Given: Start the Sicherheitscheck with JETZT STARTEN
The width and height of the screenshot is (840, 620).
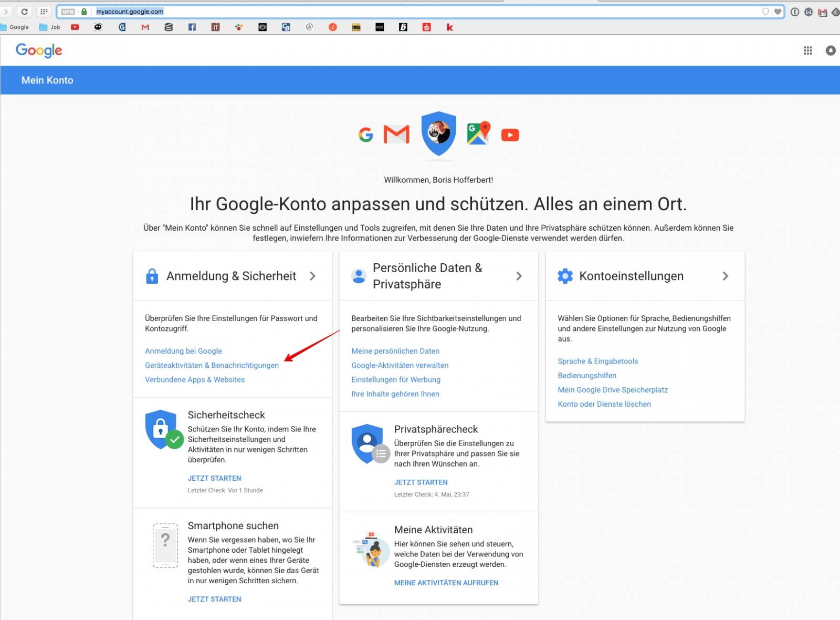Looking at the screenshot, I should click(x=214, y=478).
